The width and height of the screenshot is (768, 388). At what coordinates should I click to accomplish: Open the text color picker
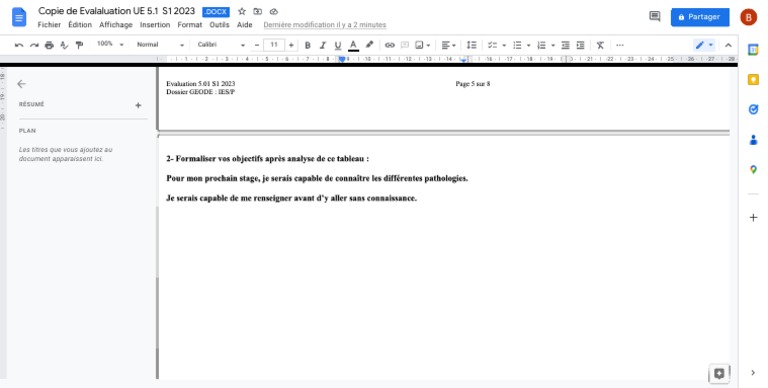point(353,45)
